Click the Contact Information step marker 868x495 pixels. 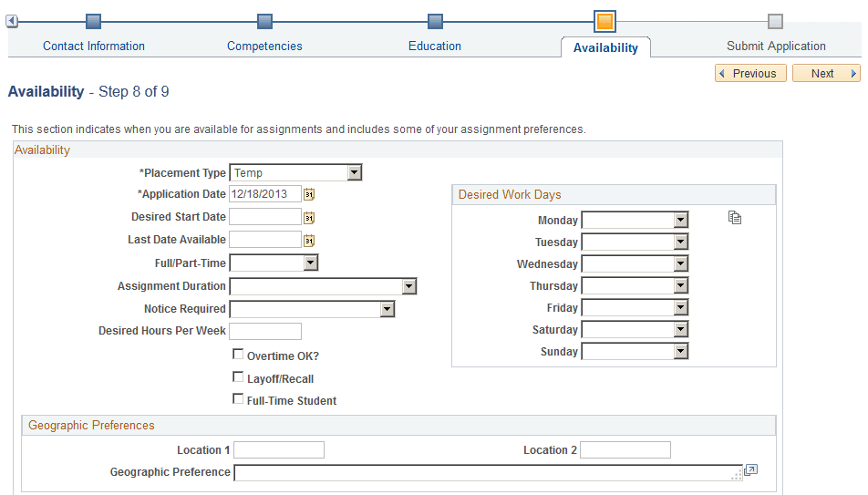click(x=94, y=22)
